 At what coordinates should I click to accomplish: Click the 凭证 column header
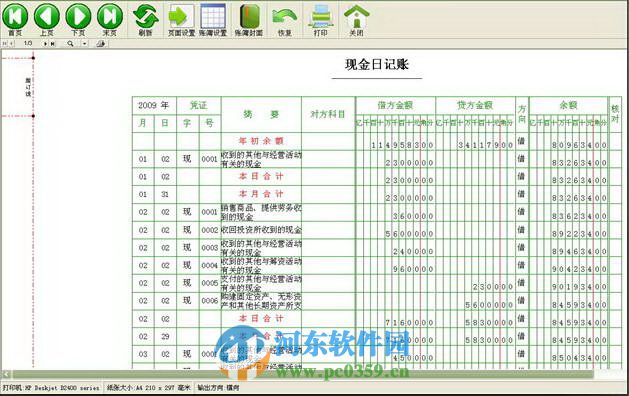199,106
